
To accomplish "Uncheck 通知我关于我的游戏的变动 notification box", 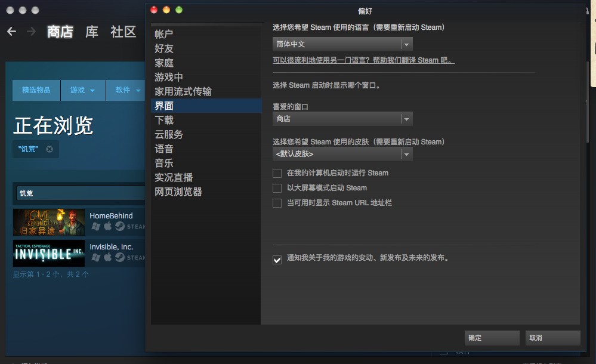I will pyautogui.click(x=277, y=260).
